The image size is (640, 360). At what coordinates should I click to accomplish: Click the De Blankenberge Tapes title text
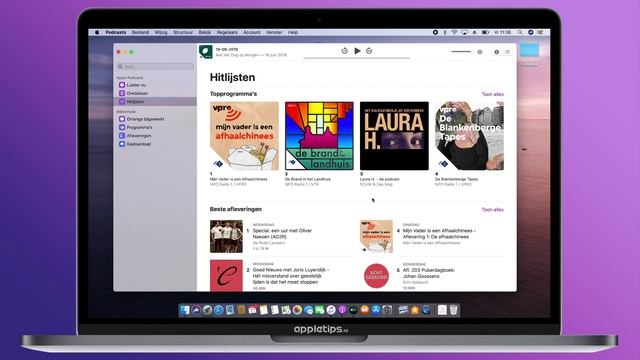(456, 179)
